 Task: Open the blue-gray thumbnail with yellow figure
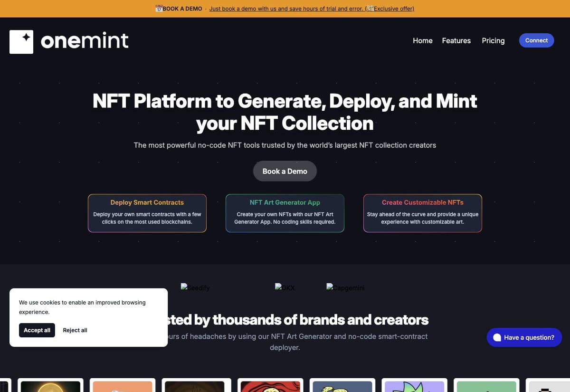[x=342, y=385]
